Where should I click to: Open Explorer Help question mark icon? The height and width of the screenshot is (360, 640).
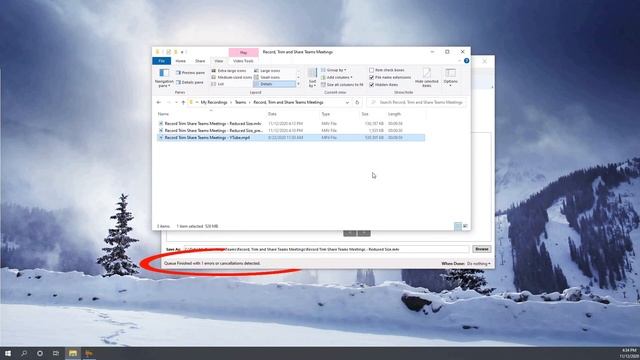click(466, 61)
